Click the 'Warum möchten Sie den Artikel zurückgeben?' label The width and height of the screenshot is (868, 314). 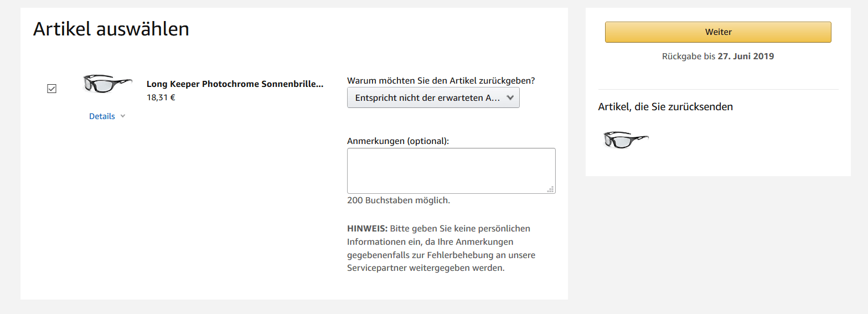(441, 80)
